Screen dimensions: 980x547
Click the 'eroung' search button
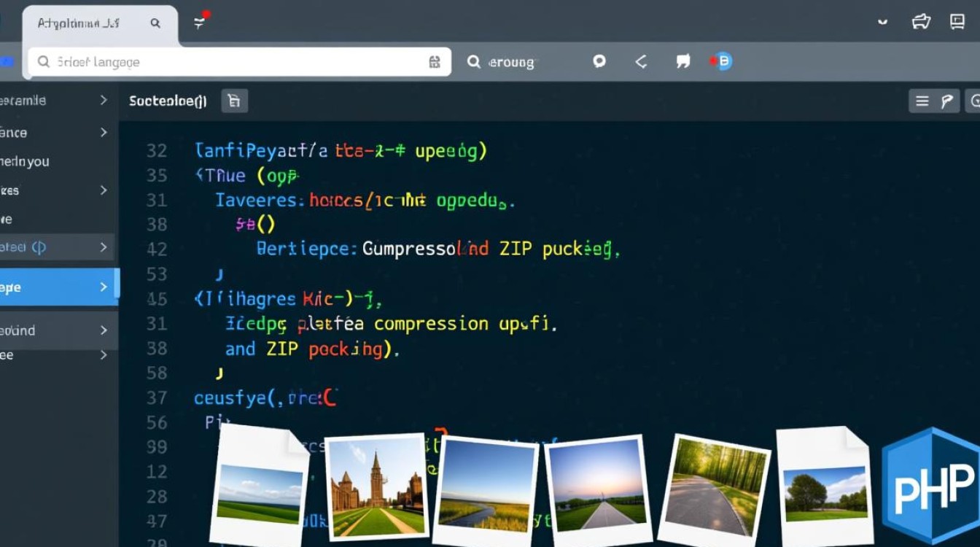coord(502,62)
